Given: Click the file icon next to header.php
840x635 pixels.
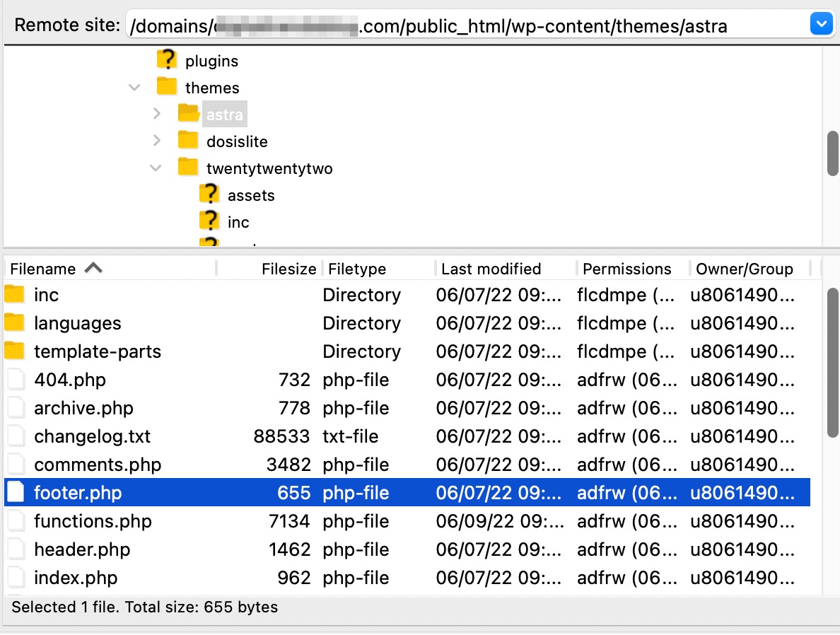Looking at the screenshot, I should 16,549.
